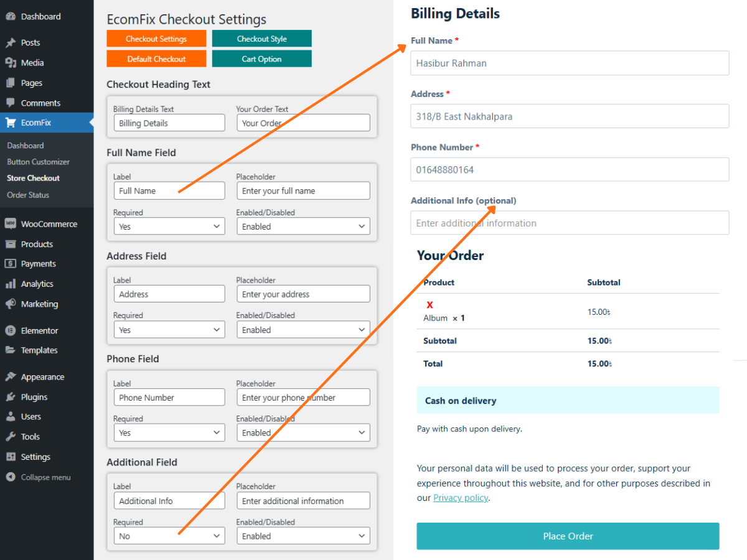Open the Dashboard gauge icon in sidebar

11,17
